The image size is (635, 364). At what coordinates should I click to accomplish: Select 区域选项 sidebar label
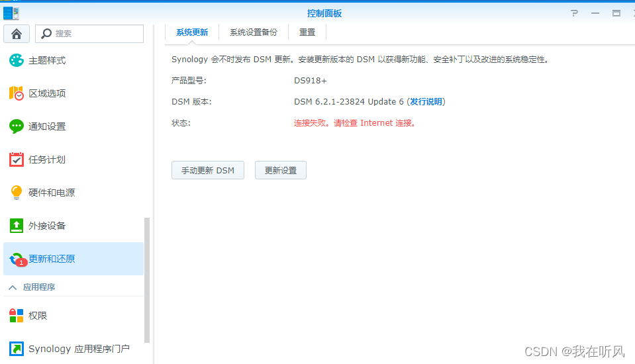click(x=47, y=93)
